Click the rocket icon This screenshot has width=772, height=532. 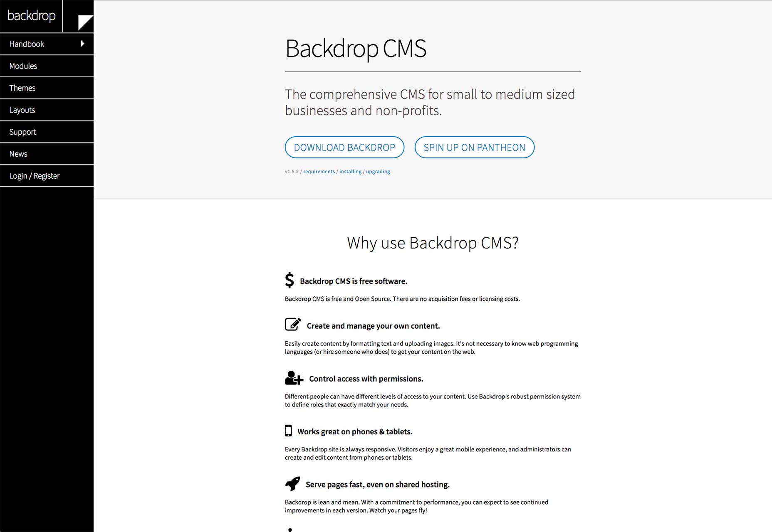[x=292, y=484]
